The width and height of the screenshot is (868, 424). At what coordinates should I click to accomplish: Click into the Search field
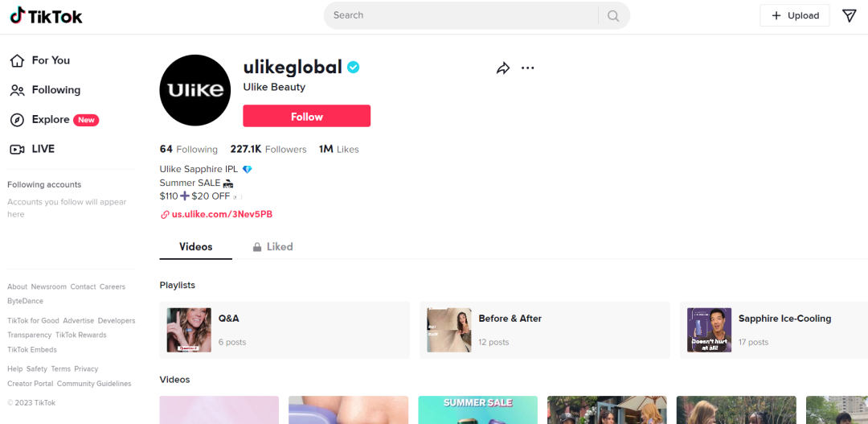tap(462, 15)
